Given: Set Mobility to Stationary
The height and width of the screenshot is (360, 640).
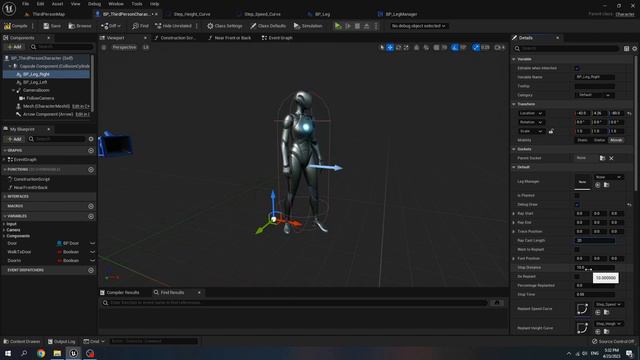Looking at the screenshot, I should point(599,140).
